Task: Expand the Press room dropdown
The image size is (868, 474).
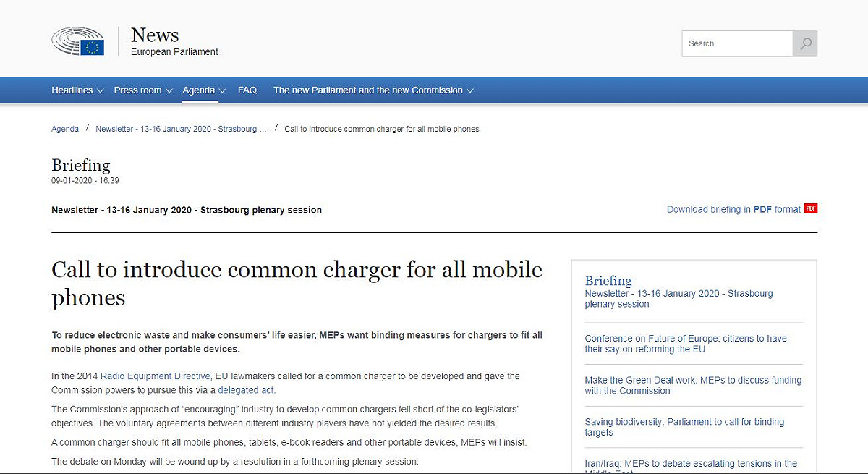Action: (x=143, y=90)
